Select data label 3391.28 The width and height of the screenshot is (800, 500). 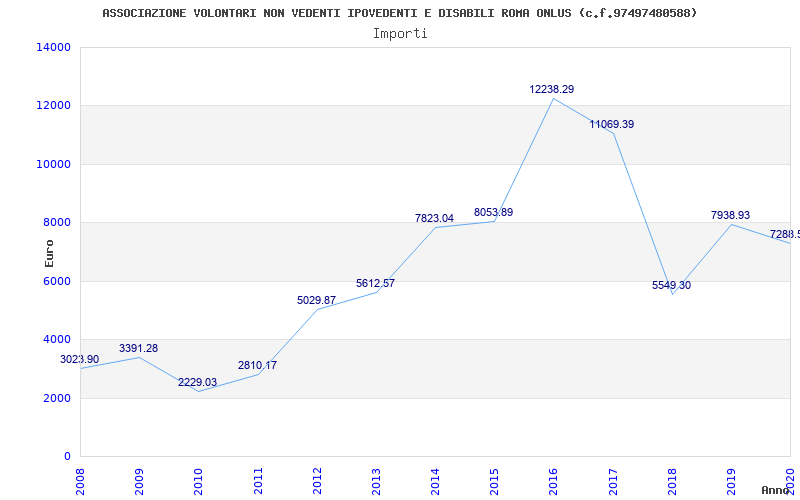click(139, 348)
